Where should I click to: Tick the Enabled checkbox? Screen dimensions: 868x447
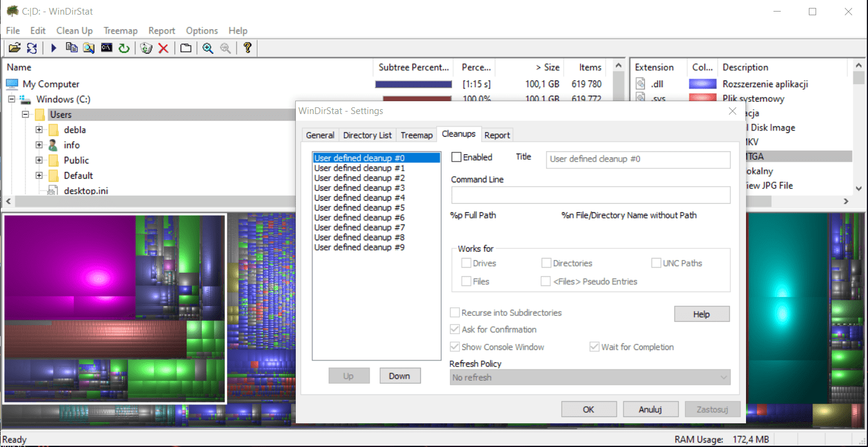[456, 157]
